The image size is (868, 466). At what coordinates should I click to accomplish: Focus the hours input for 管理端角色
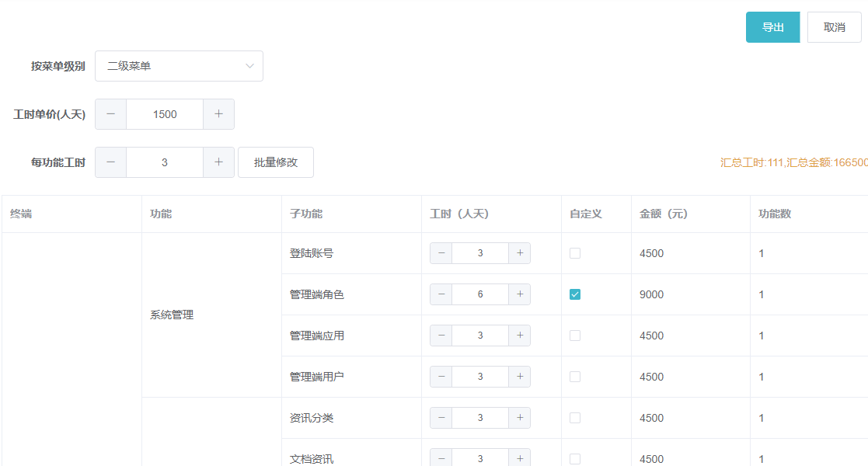click(480, 294)
